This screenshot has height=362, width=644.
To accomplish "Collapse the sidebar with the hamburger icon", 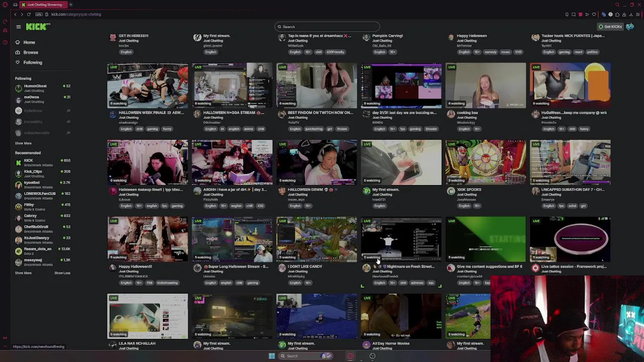I will point(18,27).
